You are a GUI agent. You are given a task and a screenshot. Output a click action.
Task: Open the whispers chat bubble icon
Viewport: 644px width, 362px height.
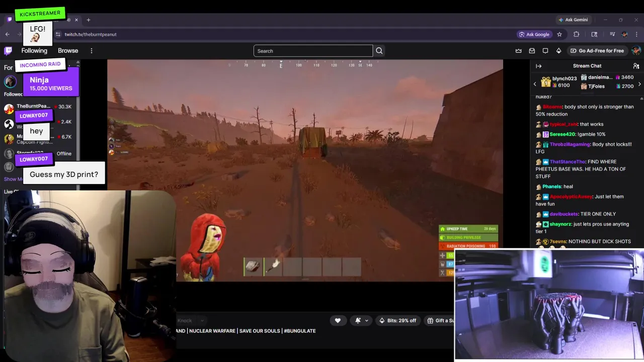(x=545, y=51)
